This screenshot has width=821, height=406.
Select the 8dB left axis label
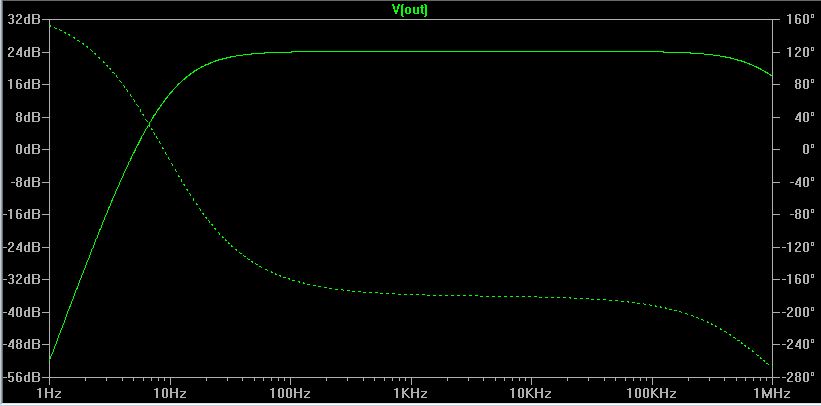point(26,117)
